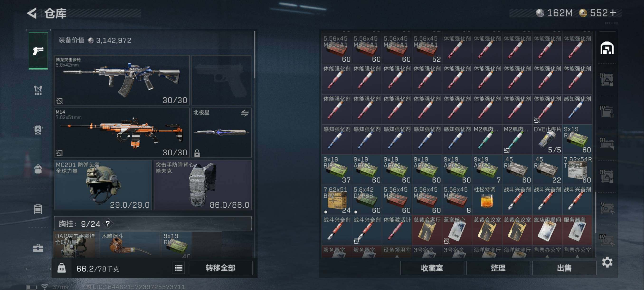Select the 腾龙突击步枪 weapon slot
This screenshot has height=290, width=644.
[122, 80]
